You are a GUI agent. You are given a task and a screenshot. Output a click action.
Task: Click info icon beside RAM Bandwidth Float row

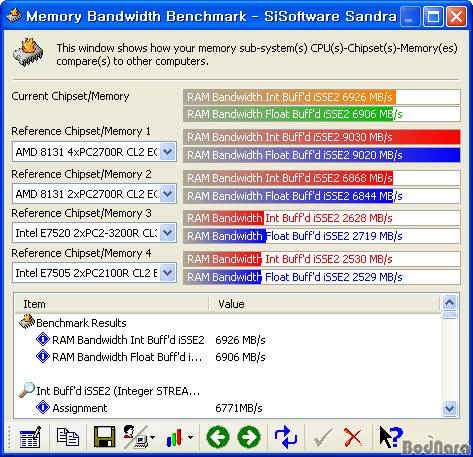pos(43,356)
